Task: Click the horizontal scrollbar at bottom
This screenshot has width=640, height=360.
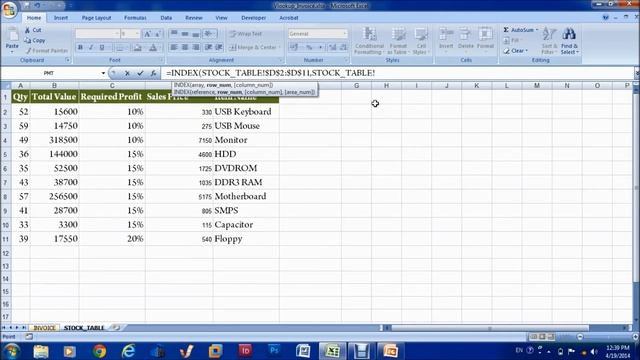Action: [x=490, y=328]
